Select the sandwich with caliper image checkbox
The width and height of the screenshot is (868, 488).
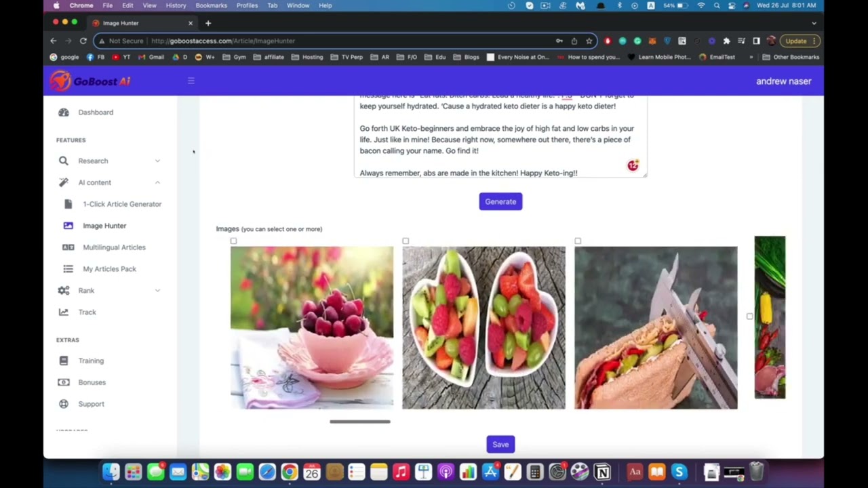(578, 241)
